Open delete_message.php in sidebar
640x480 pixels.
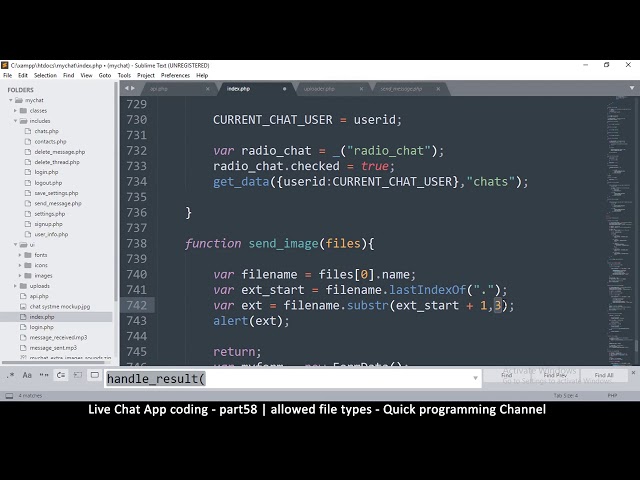60,152
